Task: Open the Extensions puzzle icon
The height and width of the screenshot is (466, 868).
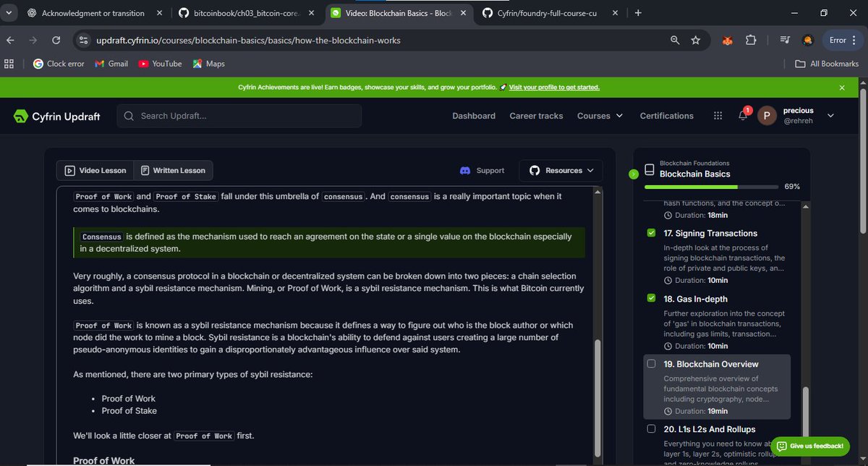Action: [x=750, y=41]
